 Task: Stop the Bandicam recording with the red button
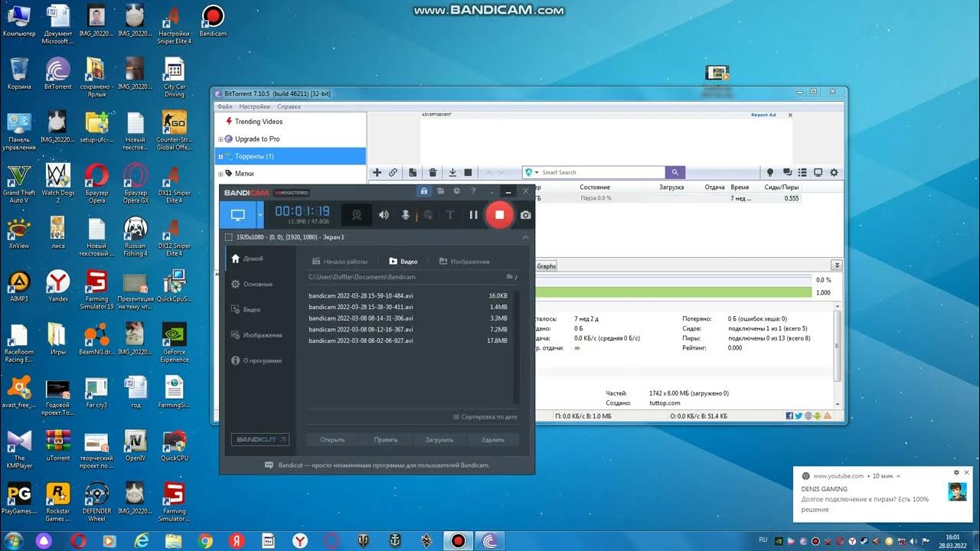[499, 215]
